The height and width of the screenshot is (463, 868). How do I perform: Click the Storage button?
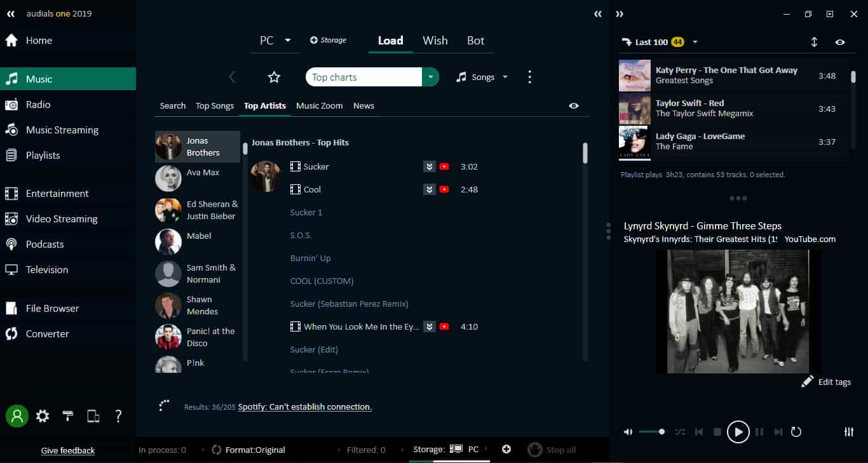(x=328, y=40)
